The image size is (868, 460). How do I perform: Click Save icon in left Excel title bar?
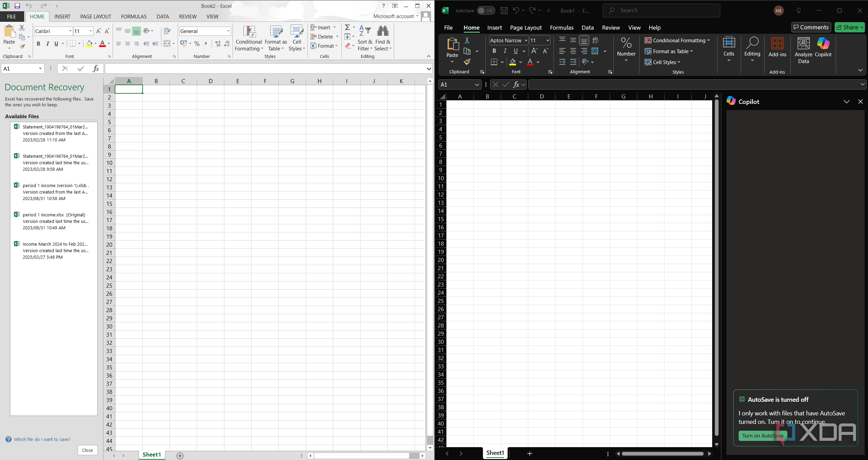[x=17, y=6]
